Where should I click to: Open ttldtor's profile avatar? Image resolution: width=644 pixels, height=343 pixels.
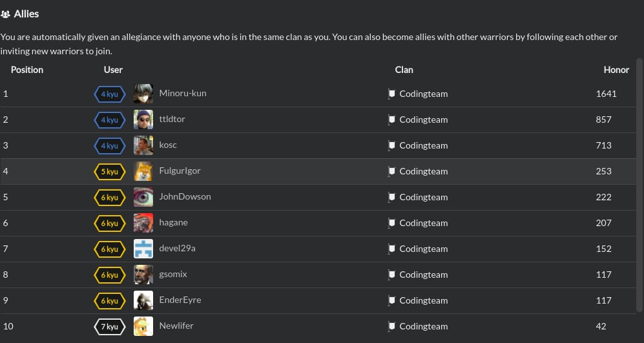coord(143,120)
